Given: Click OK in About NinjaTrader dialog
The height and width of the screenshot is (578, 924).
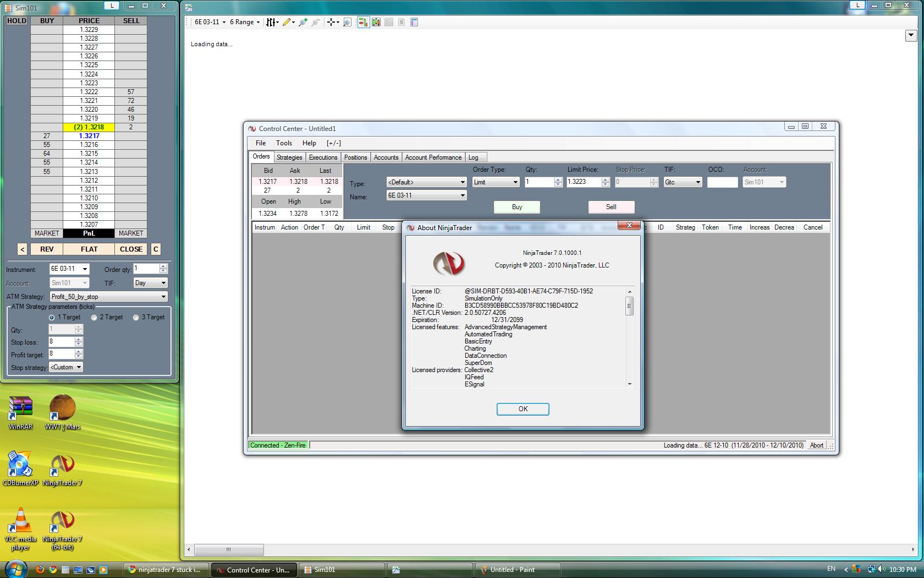Looking at the screenshot, I should coord(522,409).
